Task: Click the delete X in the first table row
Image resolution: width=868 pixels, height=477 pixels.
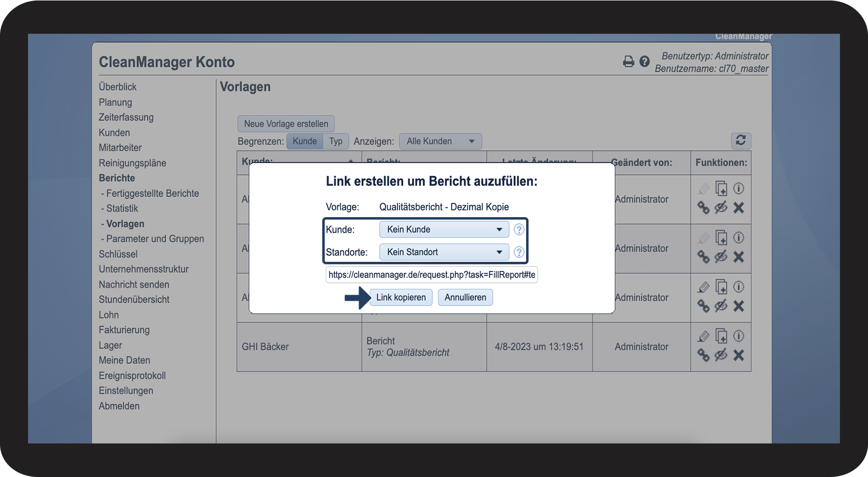Action: 739,208
